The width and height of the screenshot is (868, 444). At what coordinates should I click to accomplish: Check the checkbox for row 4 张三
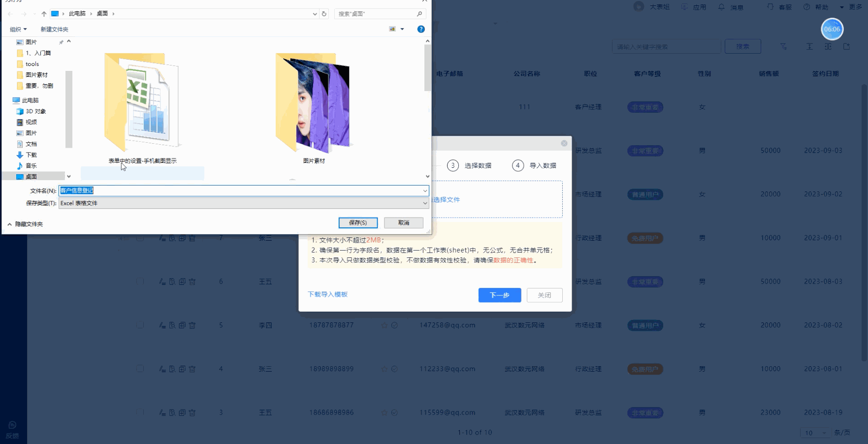140,369
